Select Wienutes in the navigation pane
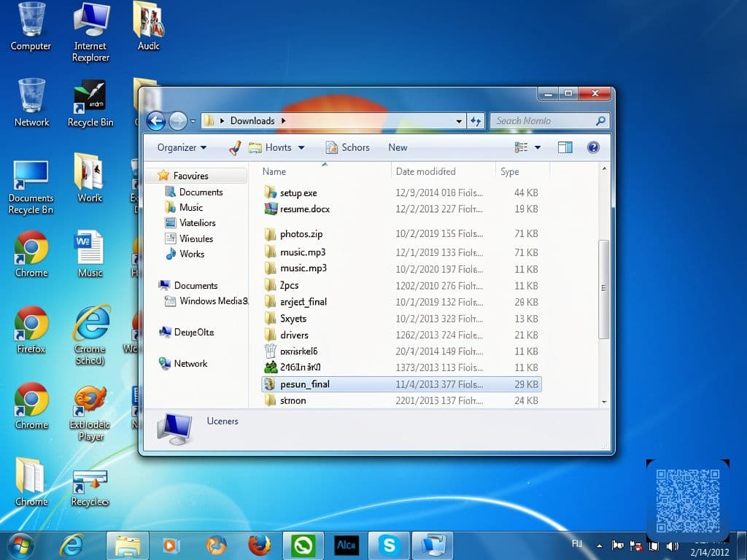 point(189,238)
